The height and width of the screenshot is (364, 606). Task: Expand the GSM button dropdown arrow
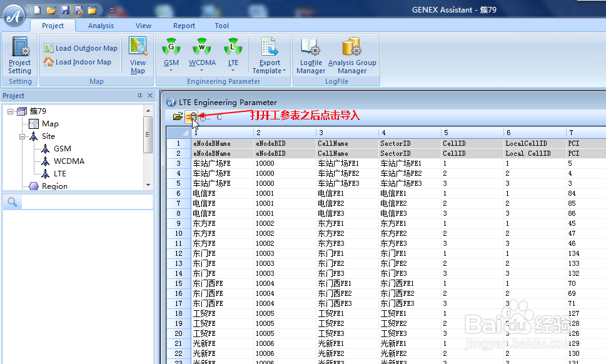click(x=171, y=70)
